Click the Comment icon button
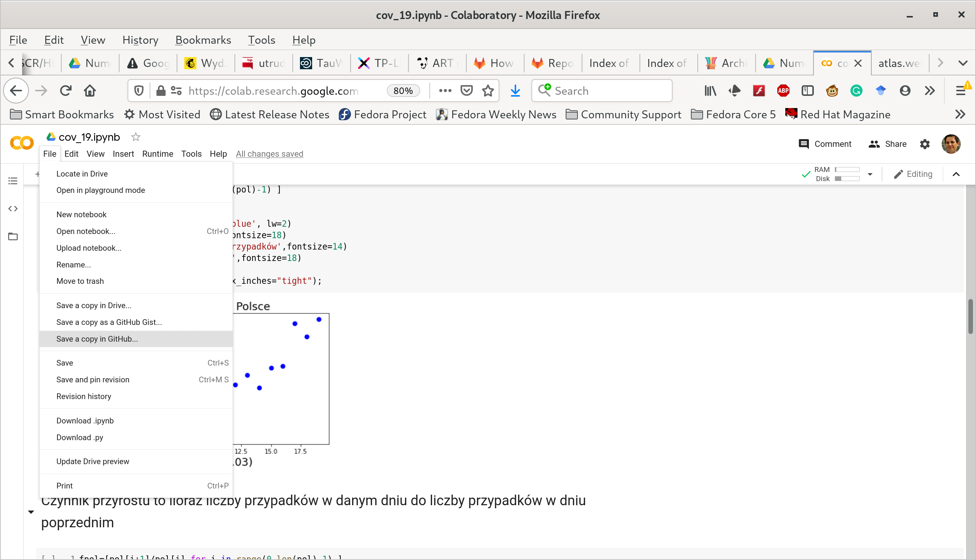This screenshot has height=560, width=976. [x=804, y=144]
